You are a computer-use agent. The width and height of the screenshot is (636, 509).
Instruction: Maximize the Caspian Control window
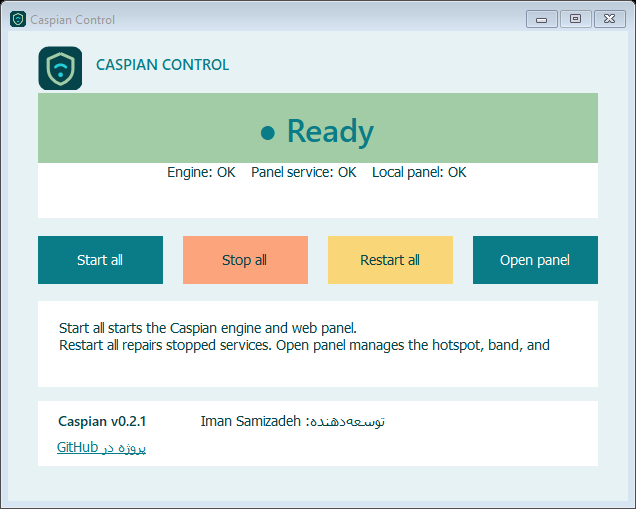pyautogui.click(x=575, y=19)
